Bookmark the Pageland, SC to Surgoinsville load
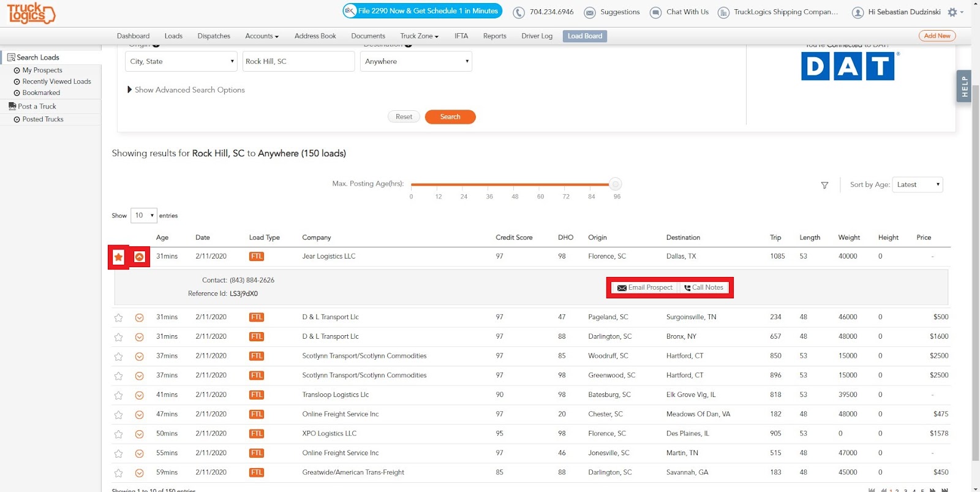 119,318
